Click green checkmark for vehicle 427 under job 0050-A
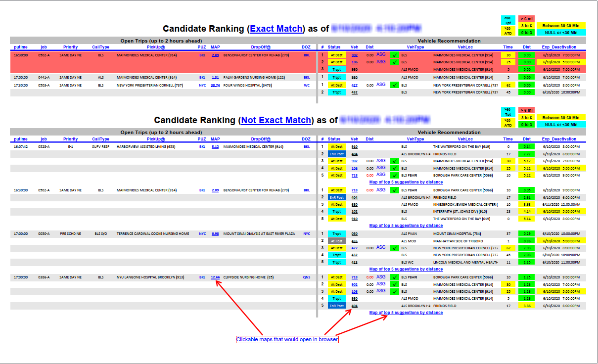Screen dimensions: 598x364 click(394, 248)
